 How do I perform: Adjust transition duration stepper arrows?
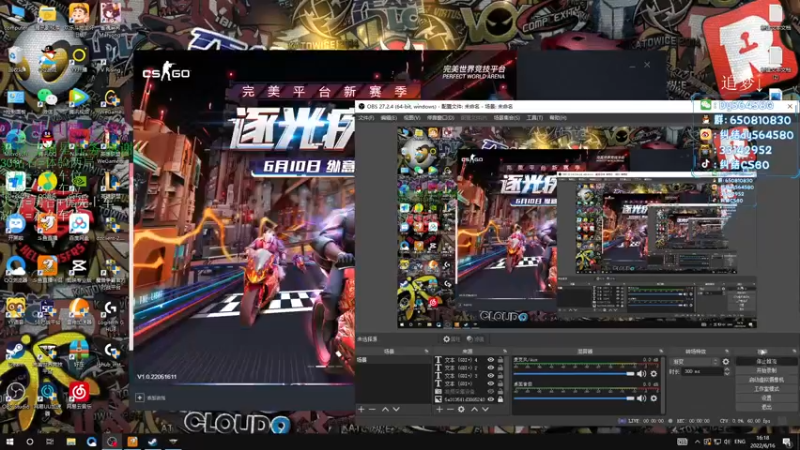[727, 372]
